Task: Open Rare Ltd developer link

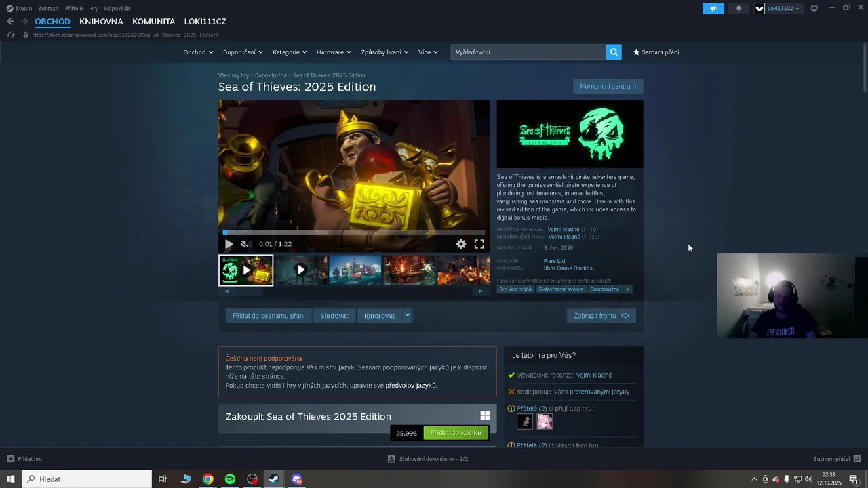Action: pos(554,261)
